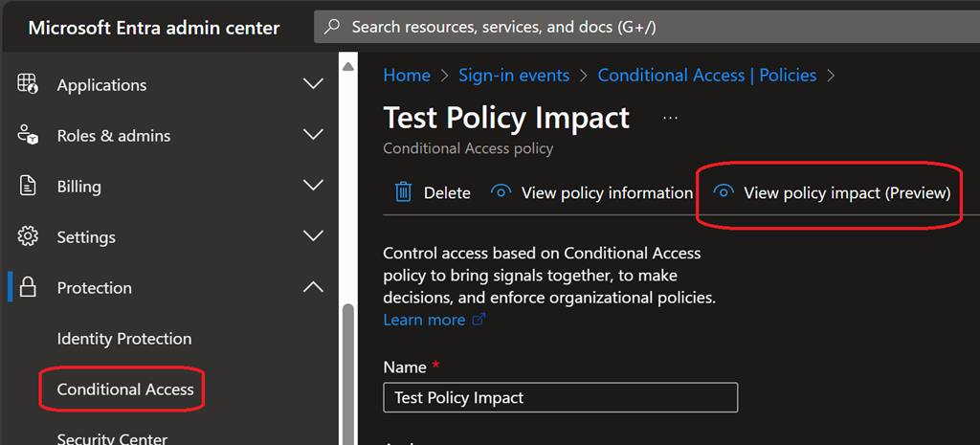Click the eye icon for View policy impact

pyautogui.click(x=724, y=192)
